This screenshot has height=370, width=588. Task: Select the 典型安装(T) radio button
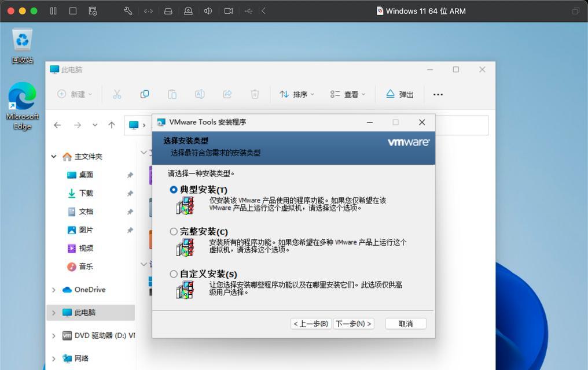(x=173, y=190)
